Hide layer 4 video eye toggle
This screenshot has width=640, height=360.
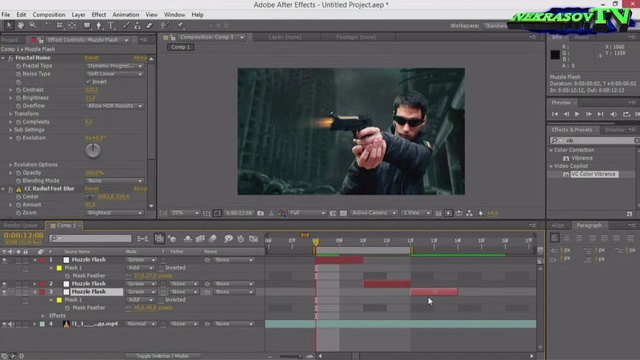pyautogui.click(x=4, y=324)
